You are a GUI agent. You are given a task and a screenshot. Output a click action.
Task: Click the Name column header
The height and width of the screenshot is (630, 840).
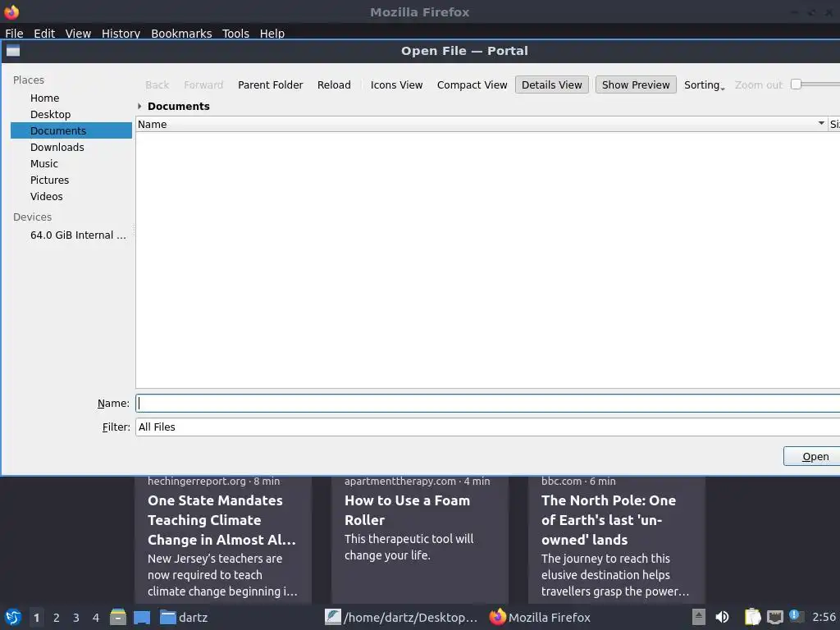pyautogui.click(x=481, y=124)
